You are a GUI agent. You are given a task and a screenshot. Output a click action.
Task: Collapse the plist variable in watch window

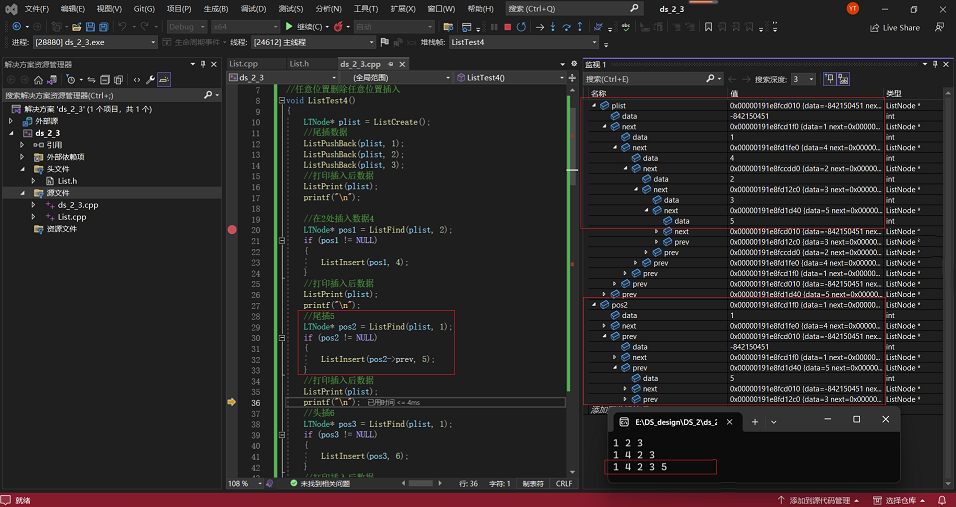[594, 105]
